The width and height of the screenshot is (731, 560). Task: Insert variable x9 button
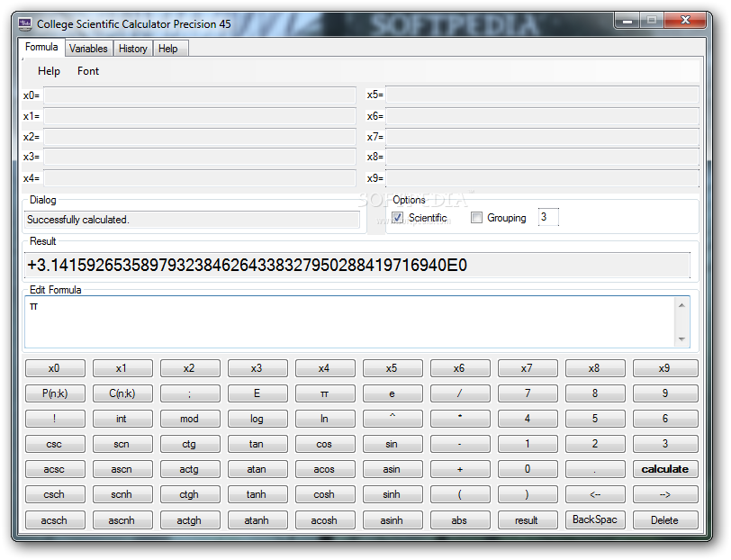click(665, 368)
